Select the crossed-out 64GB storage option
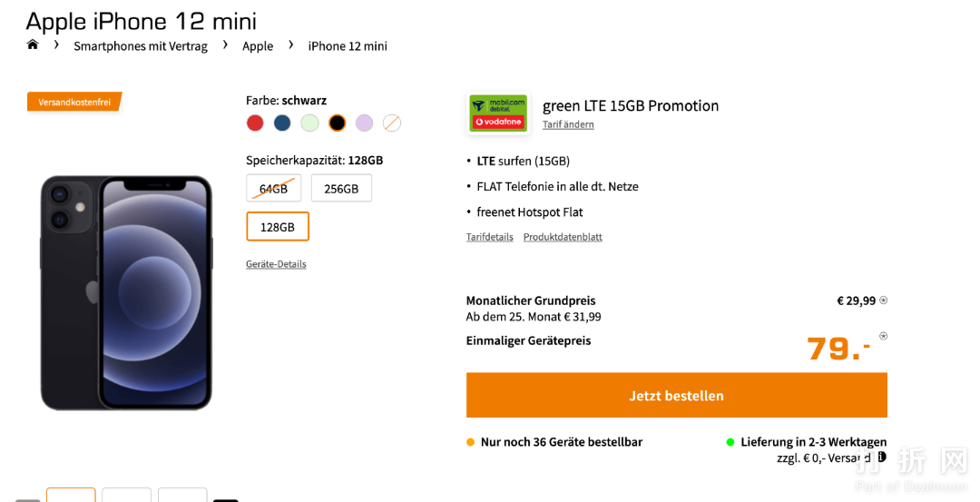The height and width of the screenshot is (502, 980). click(273, 189)
